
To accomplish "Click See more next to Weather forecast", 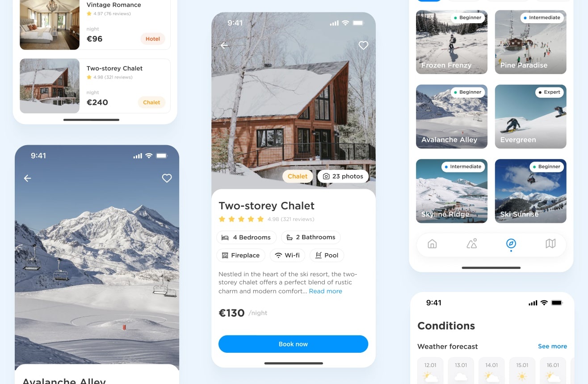I will click(552, 346).
